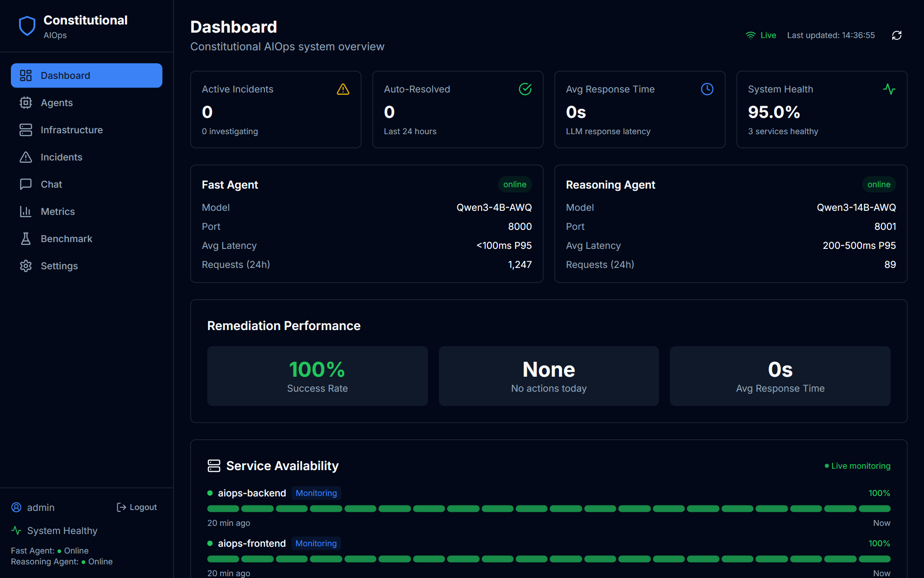The image size is (924, 578).
Task: Open the Benchmark page
Action: (x=87, y=238)
